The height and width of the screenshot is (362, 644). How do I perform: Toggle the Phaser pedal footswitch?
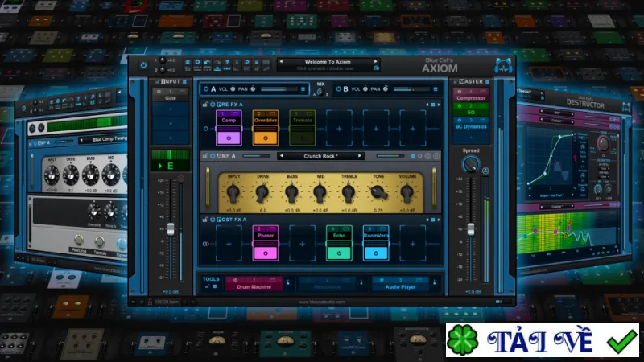tap(266, 253)
